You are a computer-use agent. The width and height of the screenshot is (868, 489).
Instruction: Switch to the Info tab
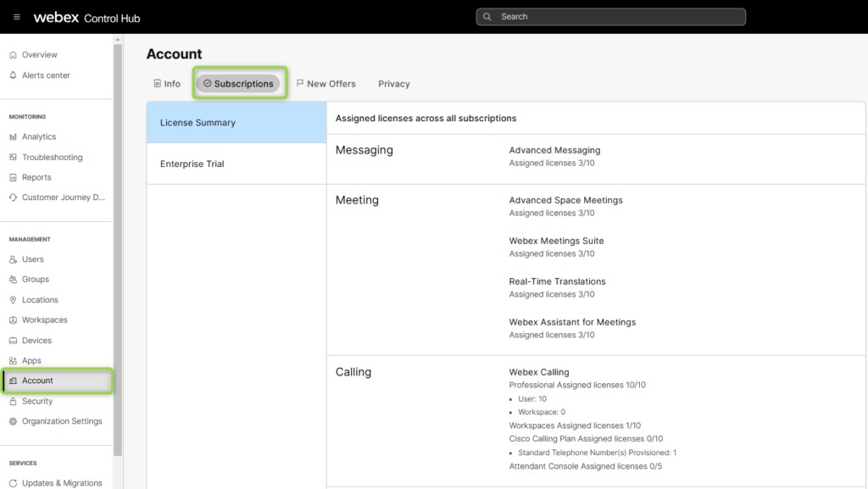coord(167,83)
